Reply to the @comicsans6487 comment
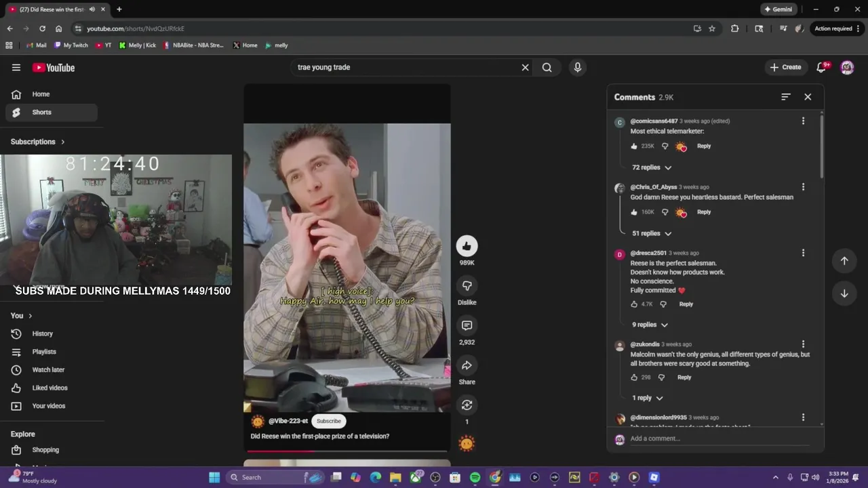 [x=704, y=146]
